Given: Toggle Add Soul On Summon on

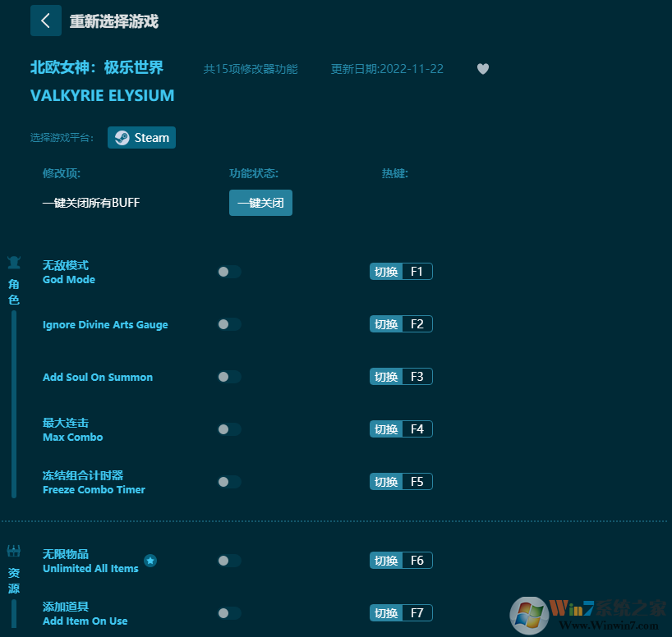Looking at the screenshot, I should [229, 376].
